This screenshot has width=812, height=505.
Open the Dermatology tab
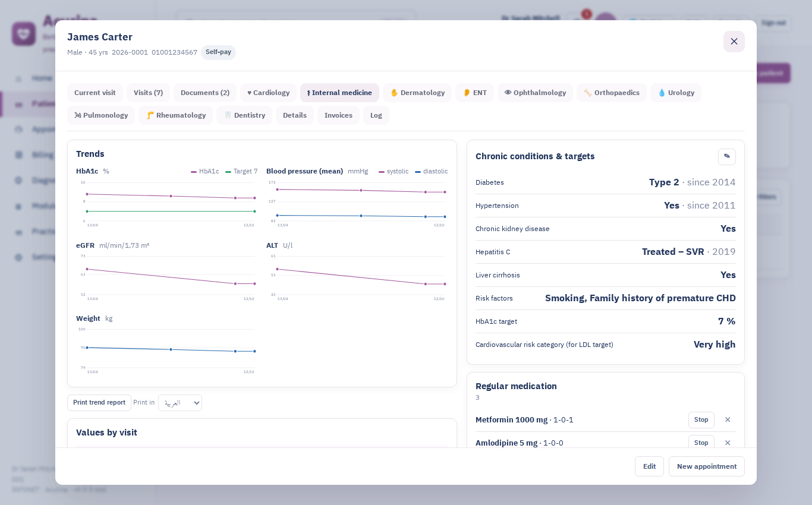click(417, 93)
